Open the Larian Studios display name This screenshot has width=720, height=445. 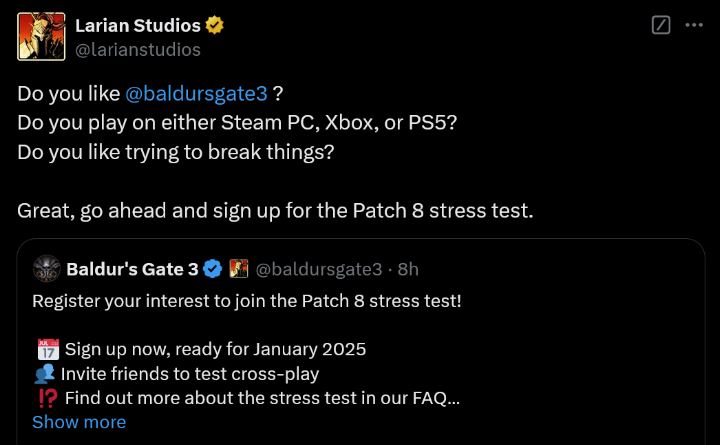(138, 26)
